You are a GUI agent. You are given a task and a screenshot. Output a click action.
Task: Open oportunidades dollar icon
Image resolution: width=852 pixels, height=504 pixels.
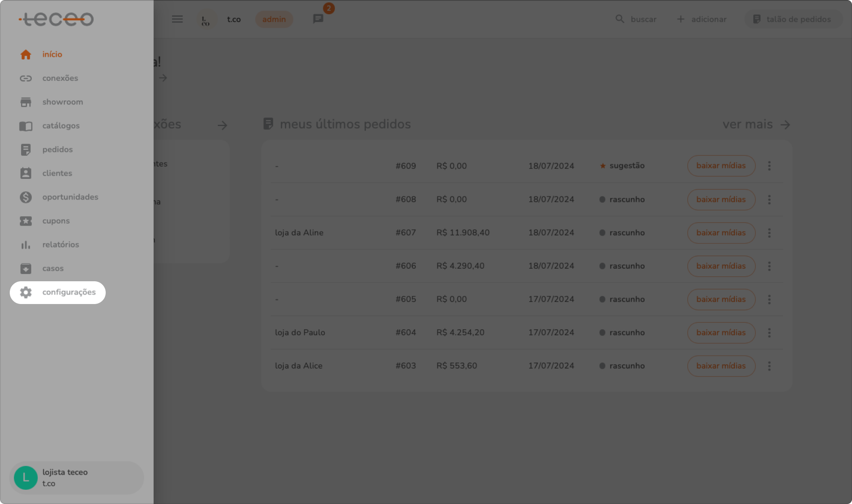pyautogui.click(x=26, y=197)
